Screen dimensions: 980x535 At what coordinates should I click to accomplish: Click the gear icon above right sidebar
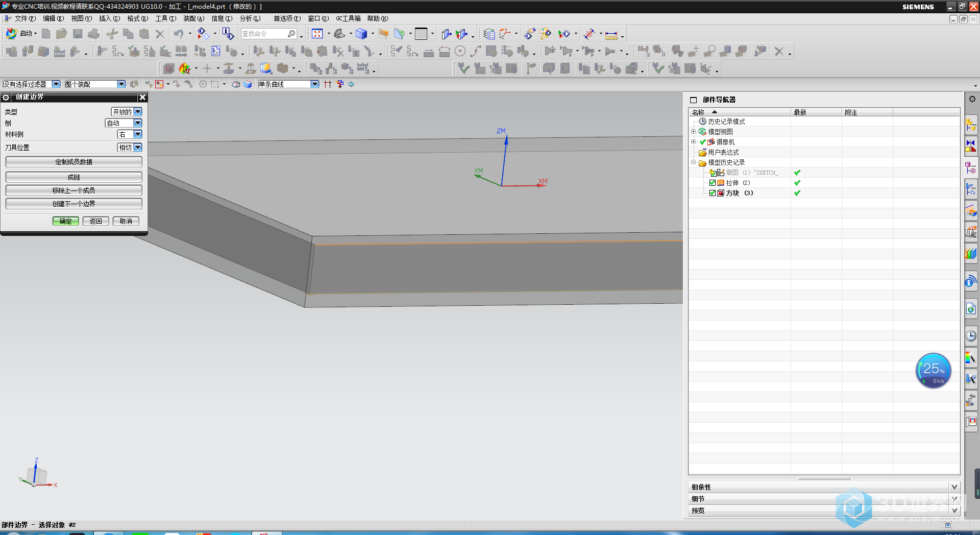(972, 99)
